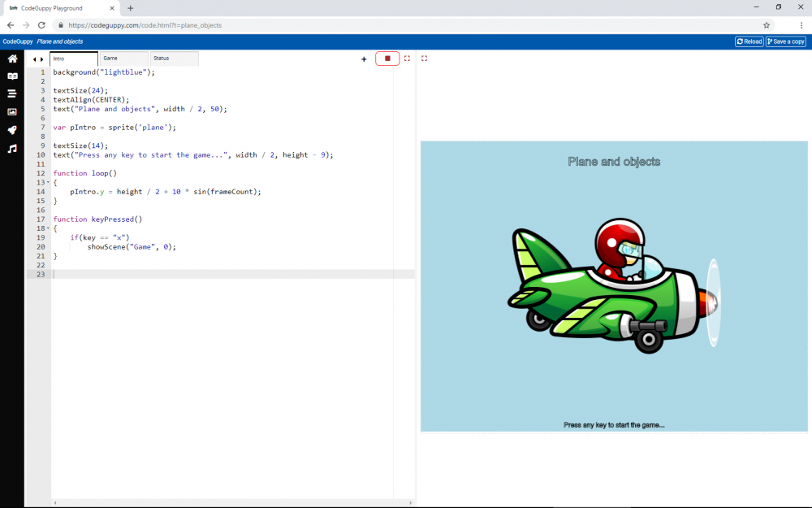
Task: Open the menu lines icon in the sidebar
Action: tap(12, 93)
